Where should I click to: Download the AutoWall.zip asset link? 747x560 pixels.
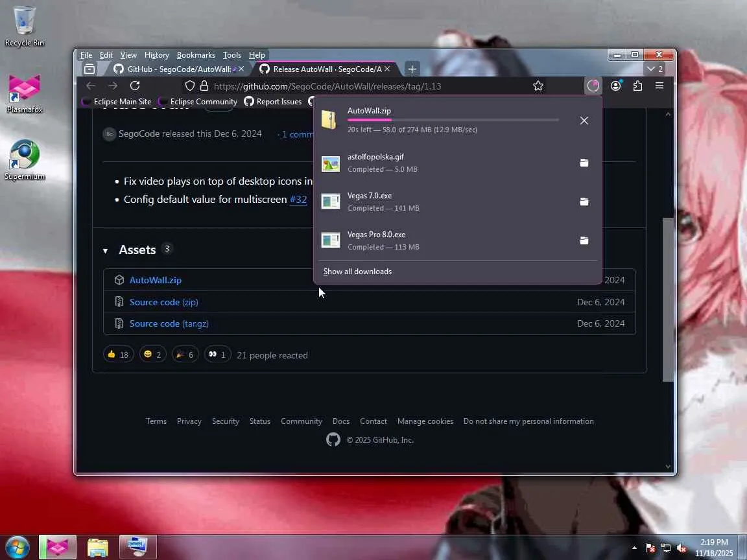click(x=156, y=280)
